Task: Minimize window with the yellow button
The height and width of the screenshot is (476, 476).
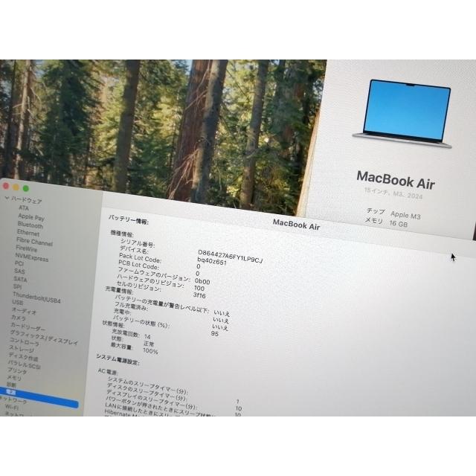Action: click(16, 187)
